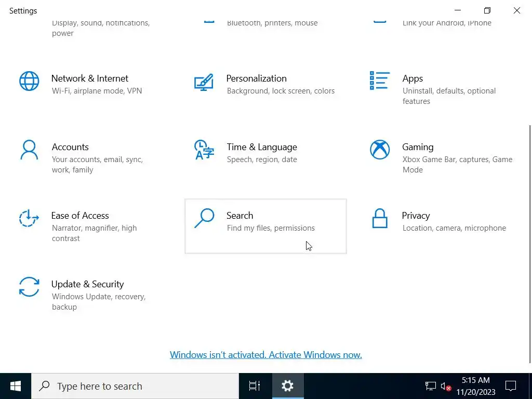532x399 pixels.
Task: Open Network & Internet globe icon
Action: [29, 81]
